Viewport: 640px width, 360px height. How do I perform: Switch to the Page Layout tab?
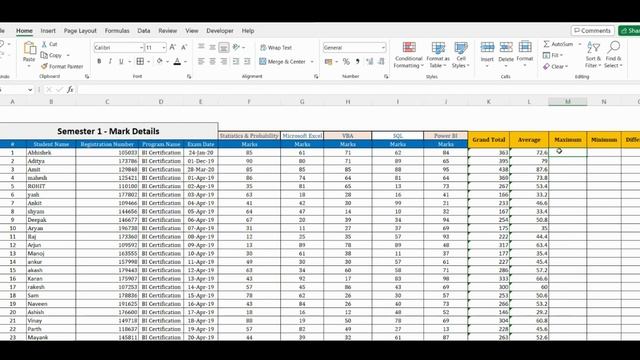tap(80, 31)
